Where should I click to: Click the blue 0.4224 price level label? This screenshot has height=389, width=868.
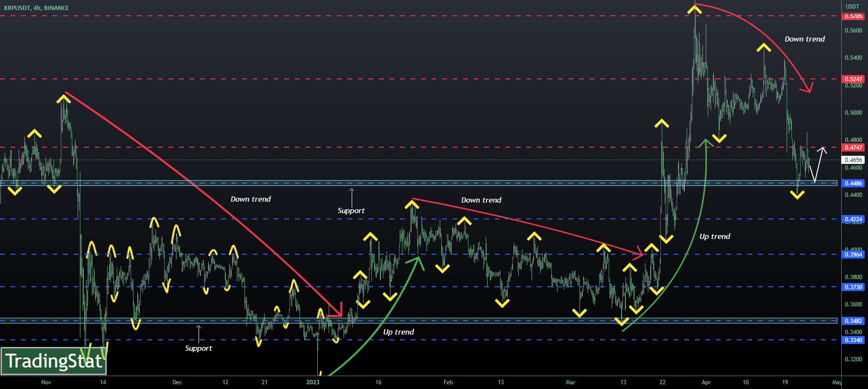tap(853, 219)
